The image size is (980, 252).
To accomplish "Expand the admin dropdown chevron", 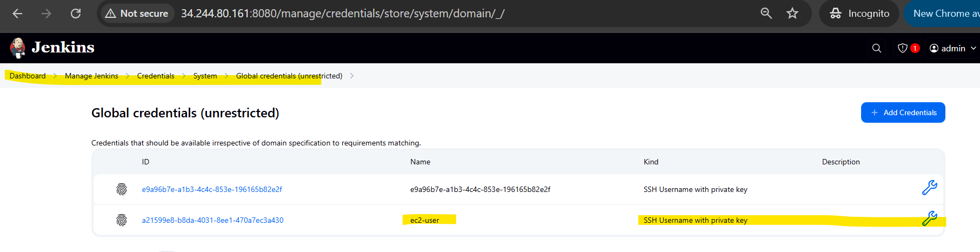I will pyautogui.click(x=974, y=48).
